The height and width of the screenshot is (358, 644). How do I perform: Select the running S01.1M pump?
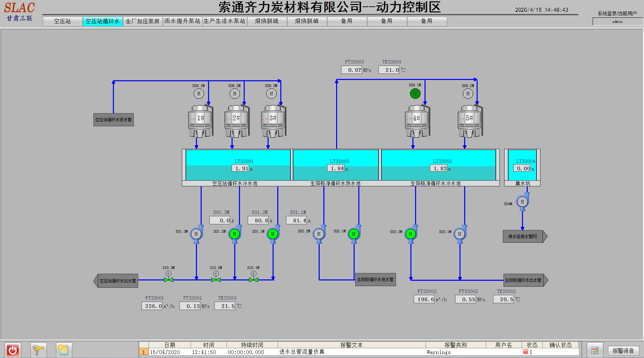coord(273,234)
